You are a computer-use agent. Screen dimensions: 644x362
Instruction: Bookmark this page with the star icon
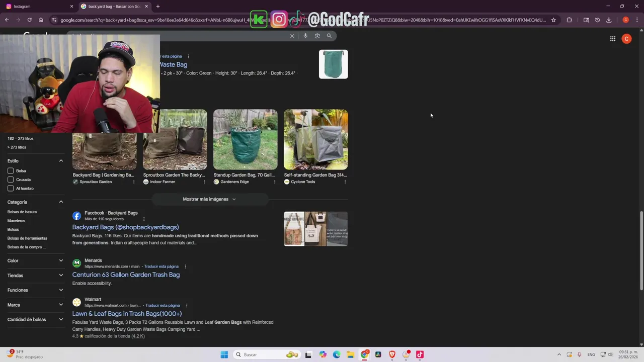tap(553, 20)
